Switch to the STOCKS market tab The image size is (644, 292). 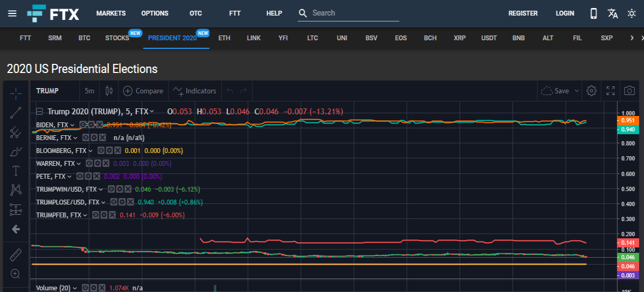pyautogui.click(x=117, y=38)
